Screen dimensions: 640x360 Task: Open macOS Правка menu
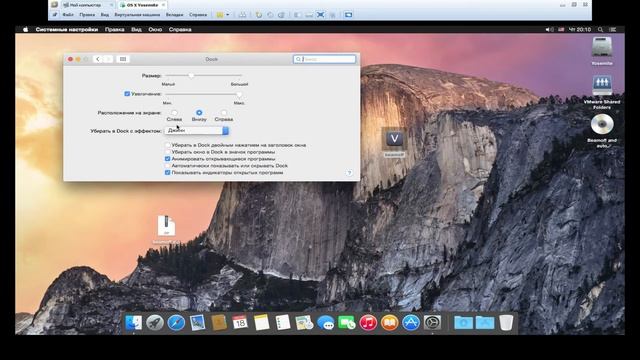(114, 29)
